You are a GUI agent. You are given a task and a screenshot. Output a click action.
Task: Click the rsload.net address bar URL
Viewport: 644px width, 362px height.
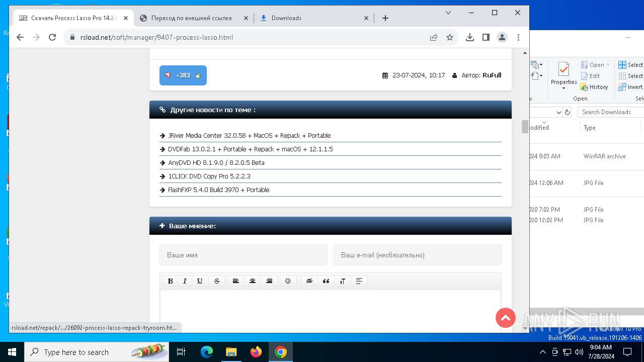156,37
